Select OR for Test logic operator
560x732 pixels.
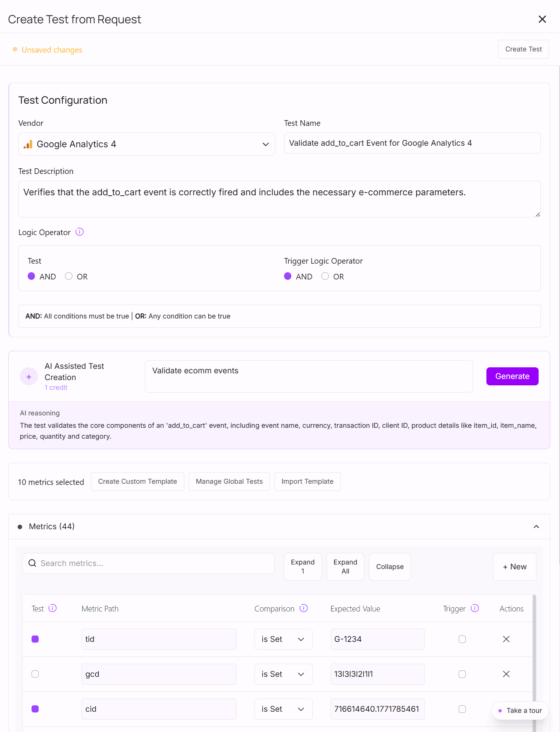(69, 276)
